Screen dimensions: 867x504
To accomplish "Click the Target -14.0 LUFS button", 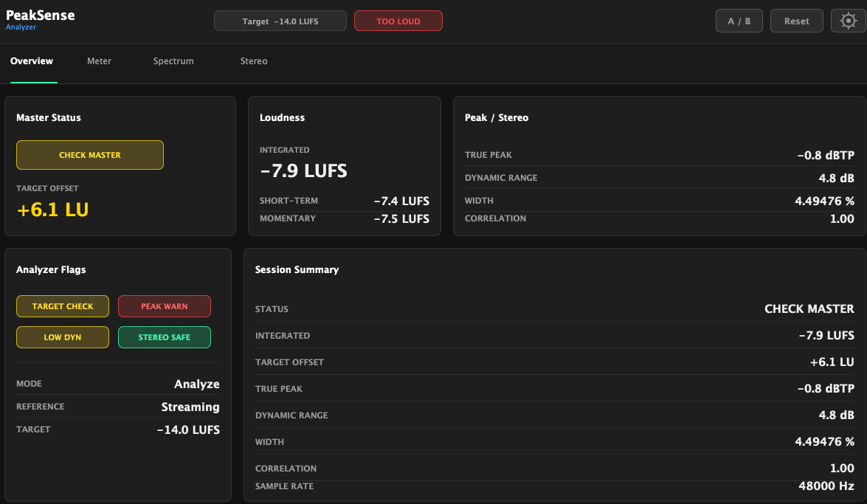I will click(280, 21).
